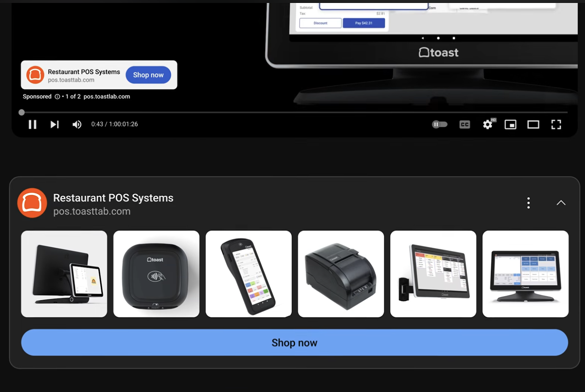Open the Restaurant POS Systems panel title
The height and width of the screenshot is (392, 585).
pos(113,198)
